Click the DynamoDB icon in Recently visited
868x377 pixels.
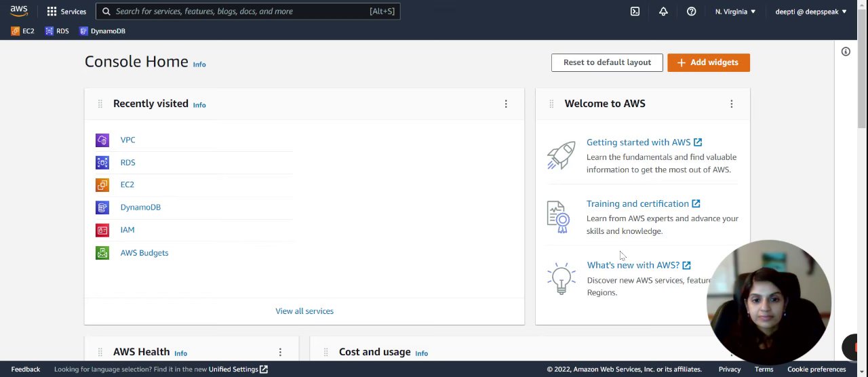pos(102,207)
